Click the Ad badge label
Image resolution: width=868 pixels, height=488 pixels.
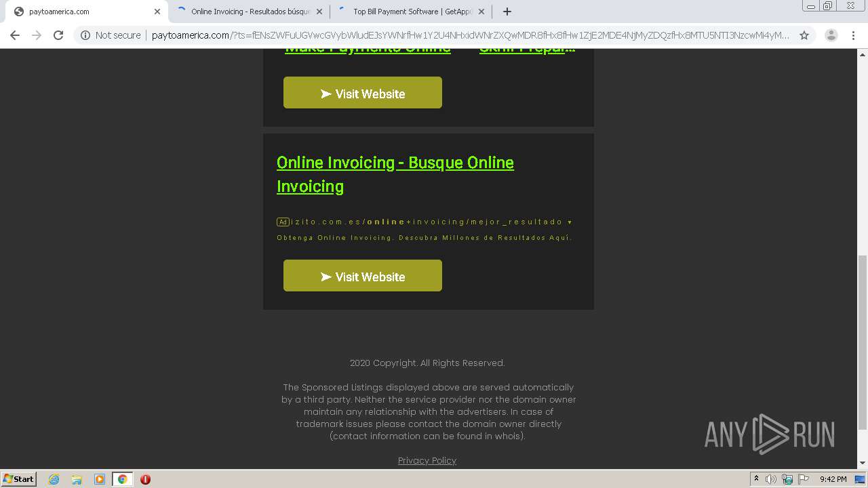tap(283, 222)
